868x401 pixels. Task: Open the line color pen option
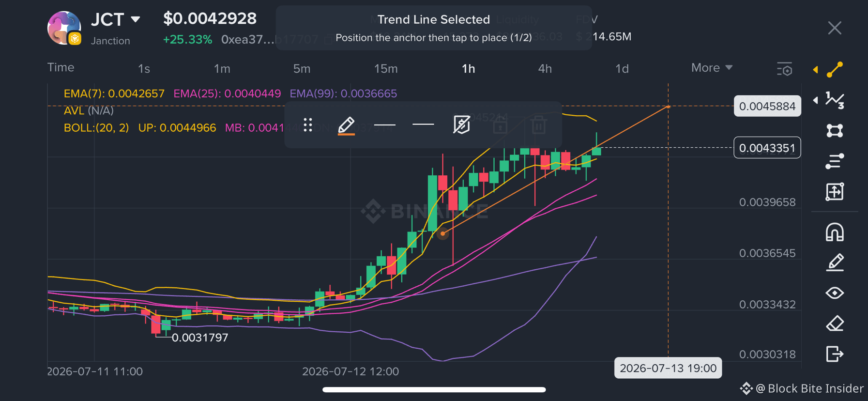[346, 125]
